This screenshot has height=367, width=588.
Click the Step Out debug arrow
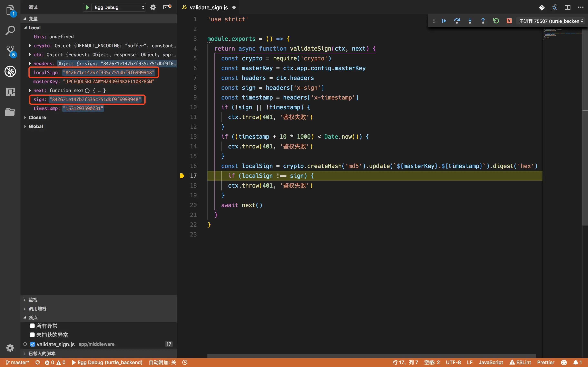click(x=483, y=21)
